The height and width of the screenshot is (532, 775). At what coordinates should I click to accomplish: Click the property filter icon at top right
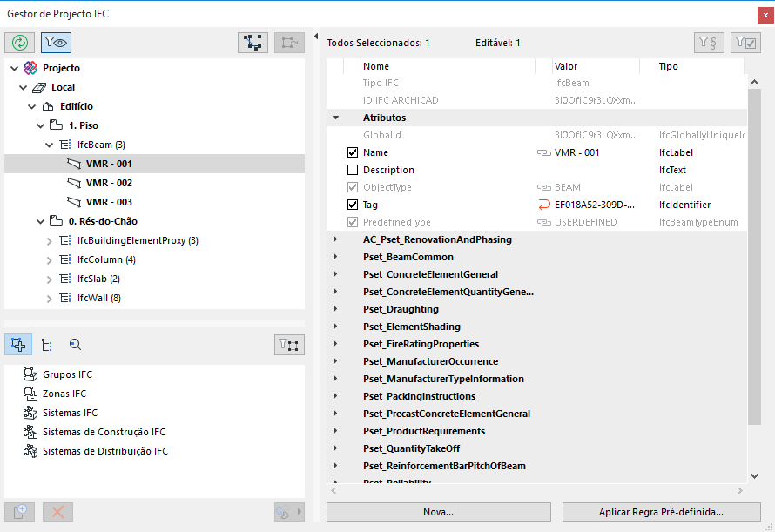(708, 42)
